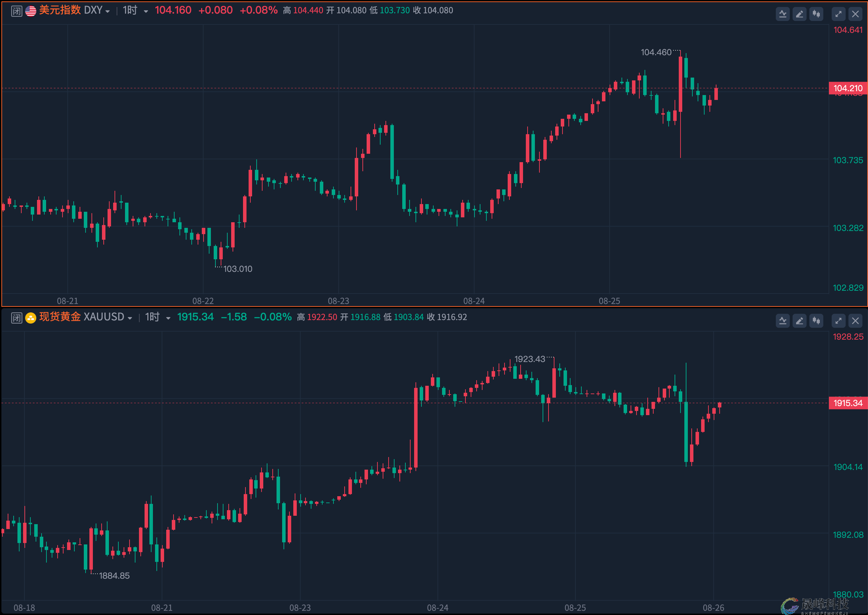The image size is (868, 615).
Task: Click the 1923.43 high annotation on gold chart
Action: click(x=530, y=359)
